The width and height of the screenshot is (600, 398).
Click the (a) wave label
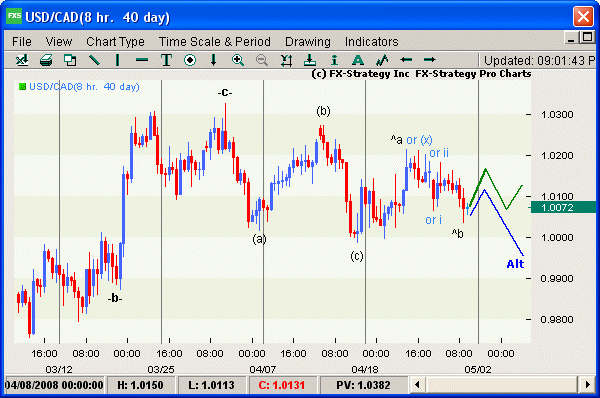click(259, 239)
